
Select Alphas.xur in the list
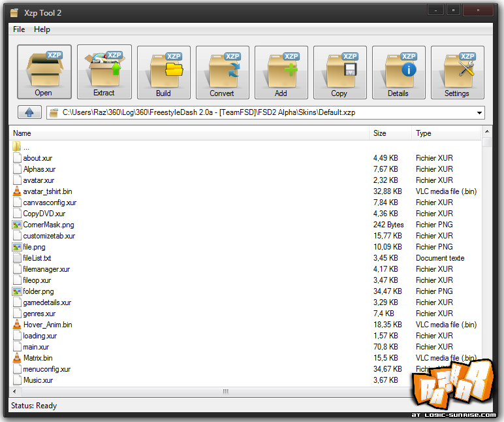tap(40, 169)
